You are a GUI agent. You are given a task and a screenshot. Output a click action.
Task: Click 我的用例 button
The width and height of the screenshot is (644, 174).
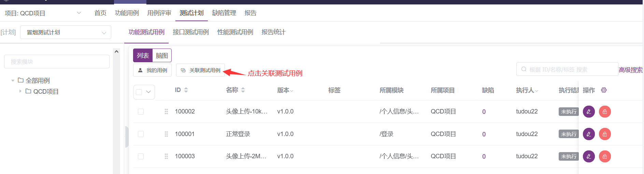click(152, 70)
